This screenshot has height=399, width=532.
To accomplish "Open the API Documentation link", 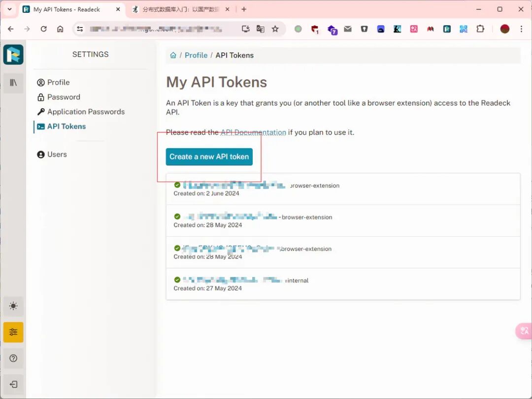I will tap(254, 132).
